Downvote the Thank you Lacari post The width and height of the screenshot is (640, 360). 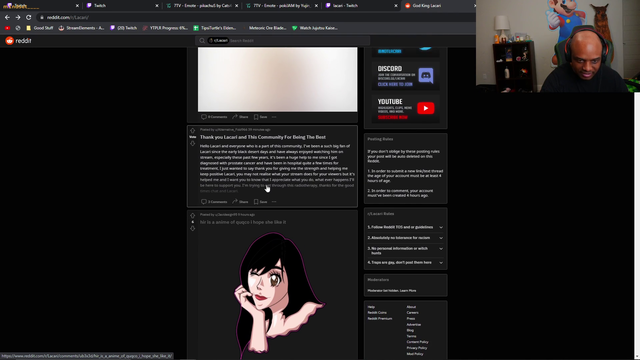coord(193,143)
